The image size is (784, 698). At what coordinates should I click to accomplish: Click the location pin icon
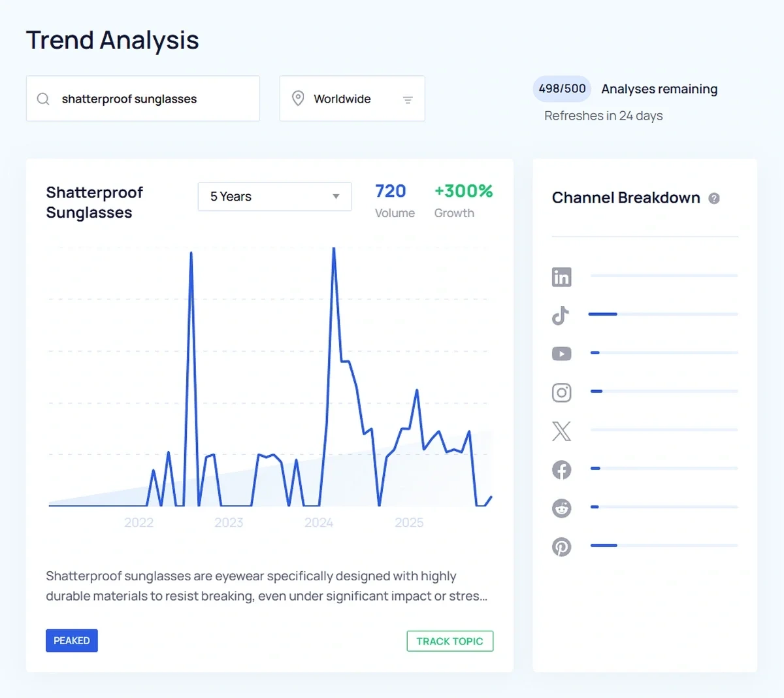pyautogui.click(x=298, y=97)
